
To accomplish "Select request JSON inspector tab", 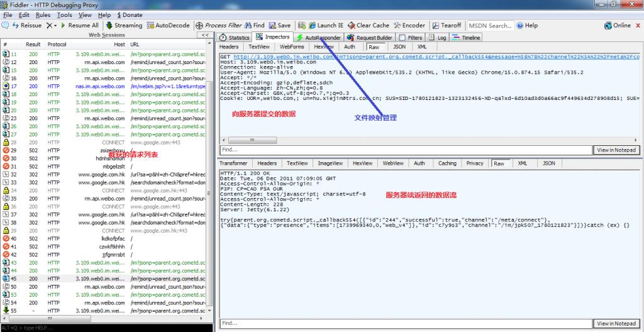I will point(399,47).
